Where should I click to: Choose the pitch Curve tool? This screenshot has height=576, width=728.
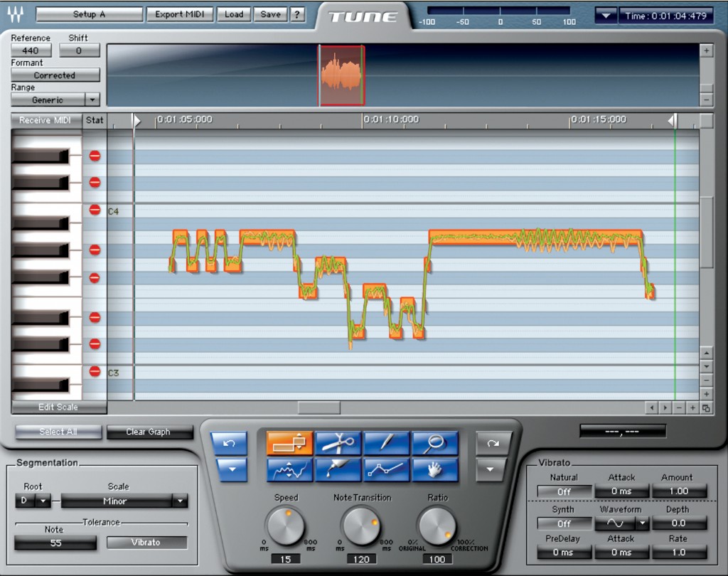(x=290, y=469)
